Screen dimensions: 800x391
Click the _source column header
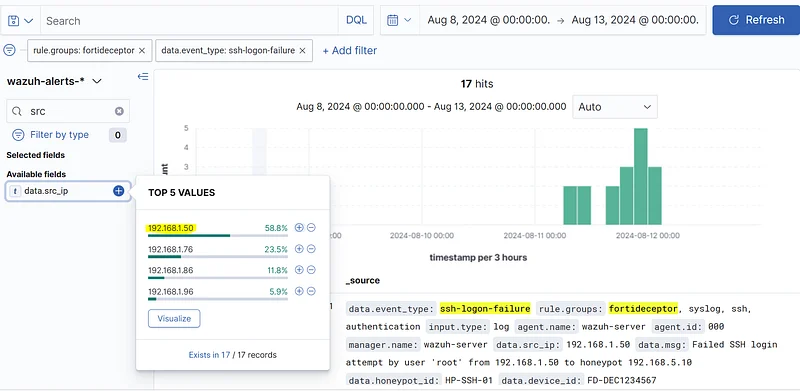[x=363, y=281]
